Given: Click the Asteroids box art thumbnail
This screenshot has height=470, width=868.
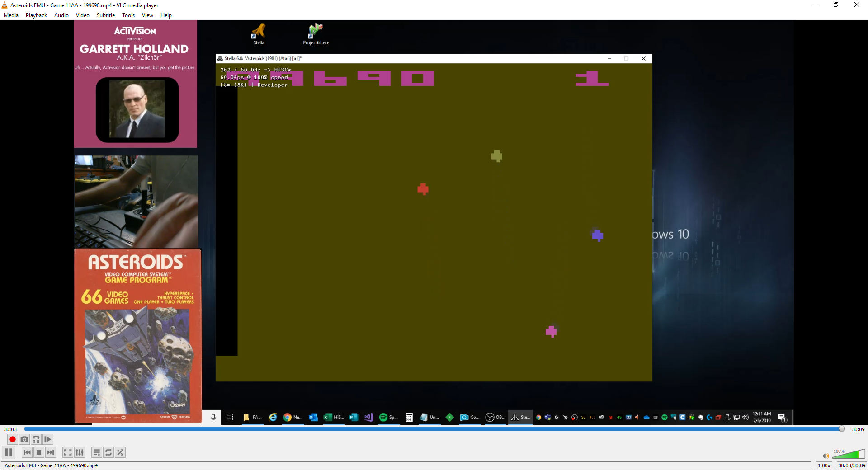Looking at the screenshot, I should pos(138,336).
